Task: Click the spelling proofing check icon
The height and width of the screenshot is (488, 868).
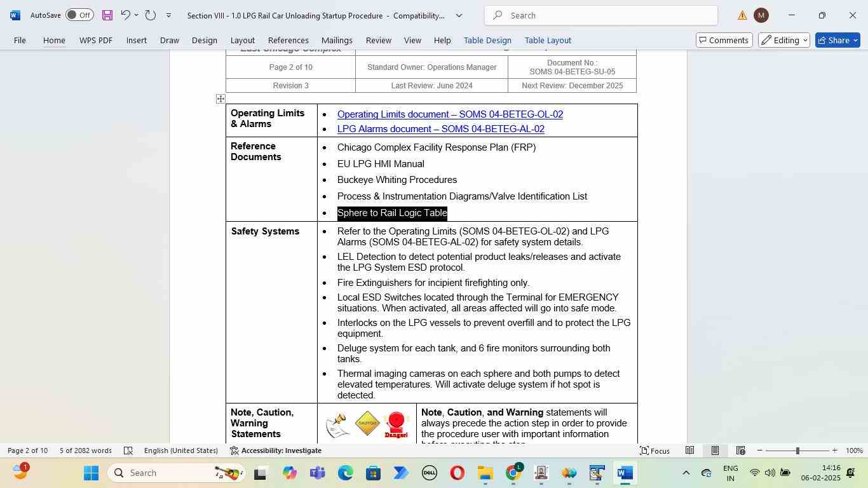Action: coord(128,451)
